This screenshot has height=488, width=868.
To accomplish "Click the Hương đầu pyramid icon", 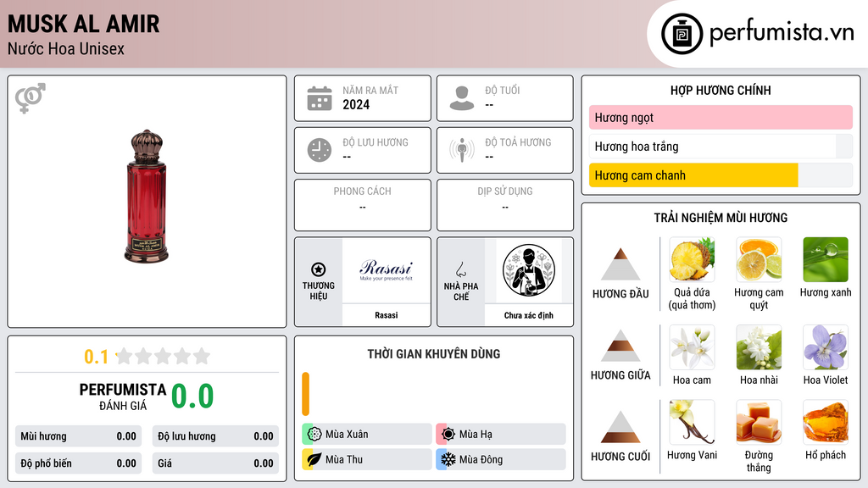I will tap(620, 264).
